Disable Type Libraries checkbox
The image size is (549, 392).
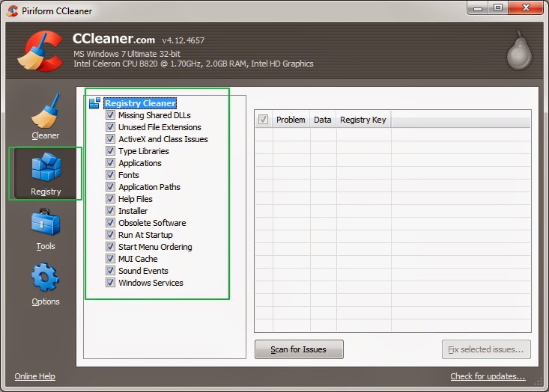click(110, 150)
